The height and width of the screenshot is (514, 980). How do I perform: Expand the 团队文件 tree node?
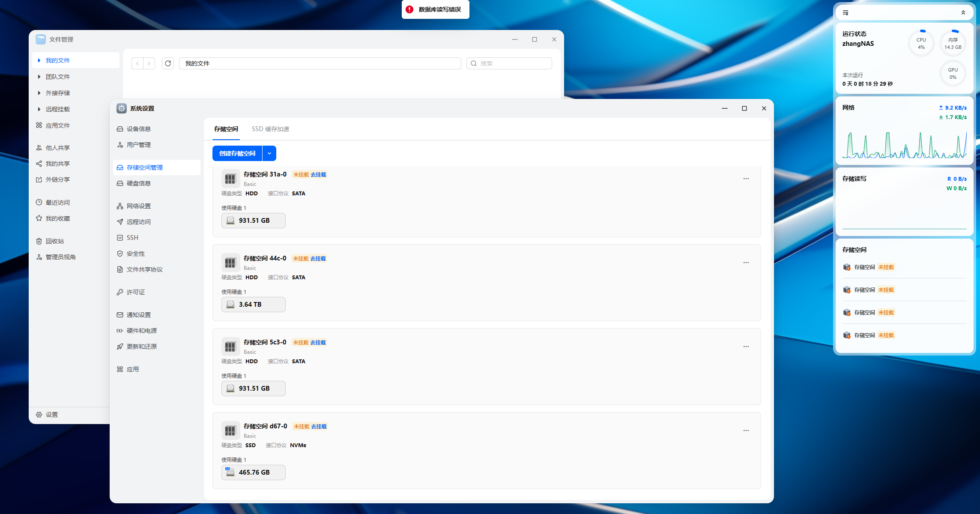[x=39, y=77]
